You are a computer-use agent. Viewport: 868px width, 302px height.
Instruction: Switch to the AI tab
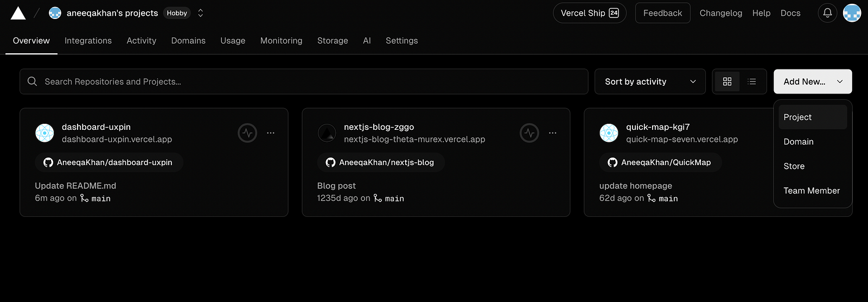pos(367,41)
